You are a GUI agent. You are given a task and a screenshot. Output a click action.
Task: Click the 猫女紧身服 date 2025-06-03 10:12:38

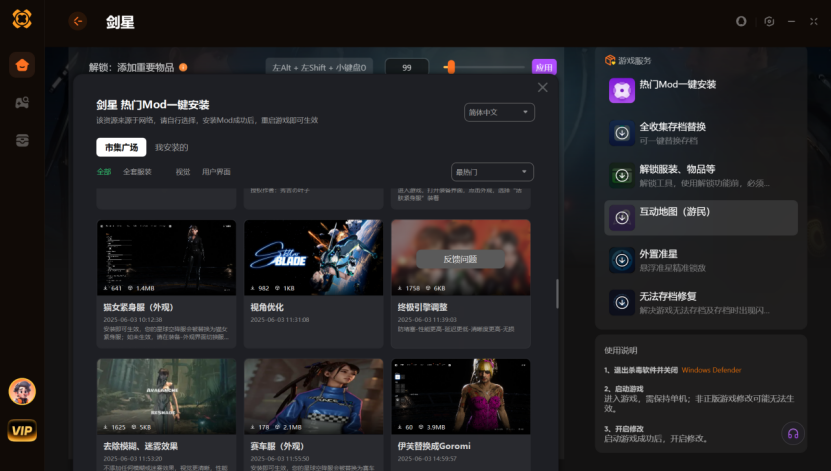(133, 319)
